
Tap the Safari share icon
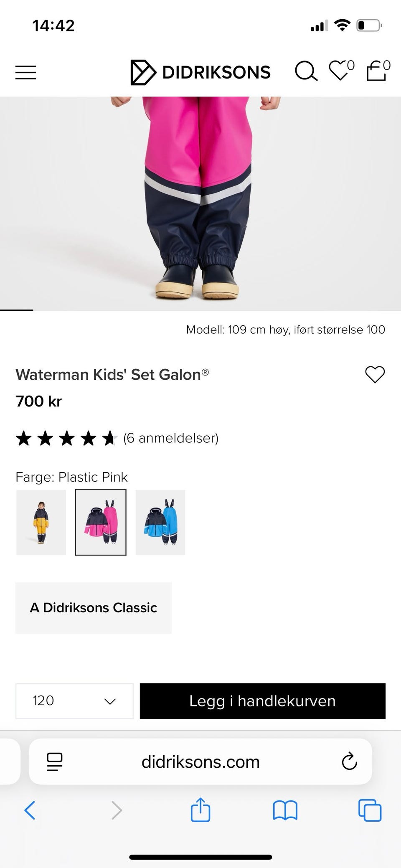tap(200, 810)
